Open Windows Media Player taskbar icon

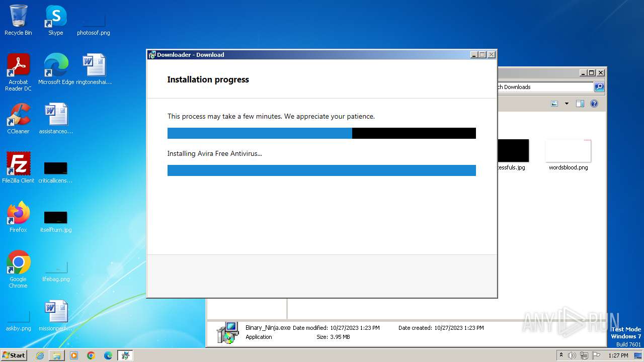[x=74, y=355]
